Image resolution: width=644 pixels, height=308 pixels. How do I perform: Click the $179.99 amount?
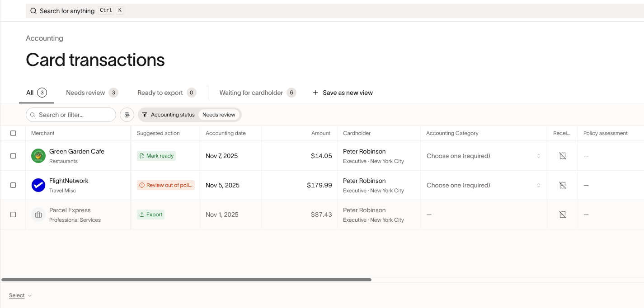coord(320,185)
